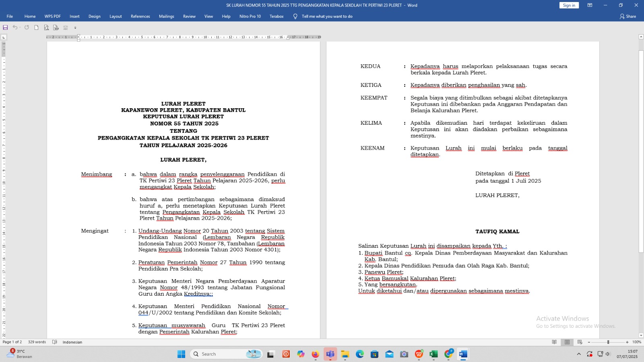Open Microsoft Teams from the taskbar
The width and height of the screenshot is (644, 362).
pyautogui.click(x=330, y=354)
